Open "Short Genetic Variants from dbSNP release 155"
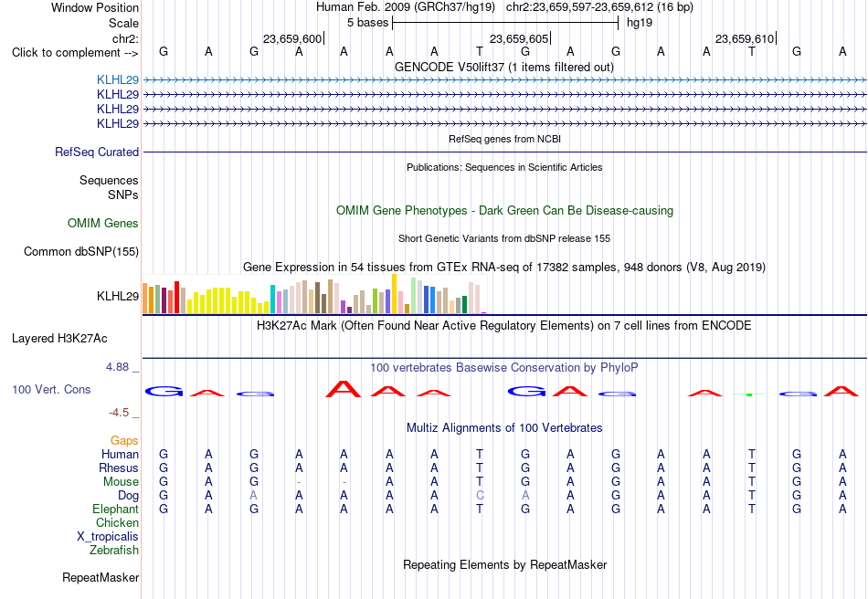 point(504,239)
